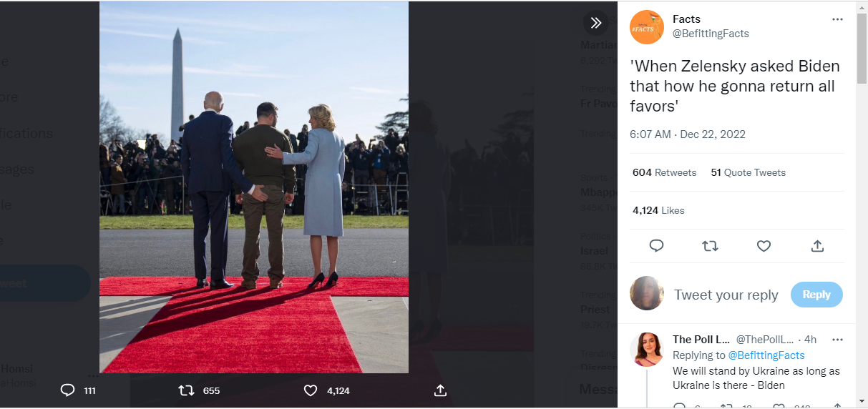
Task: Open the 4,124 Likes list
Action: click(658, 210)
